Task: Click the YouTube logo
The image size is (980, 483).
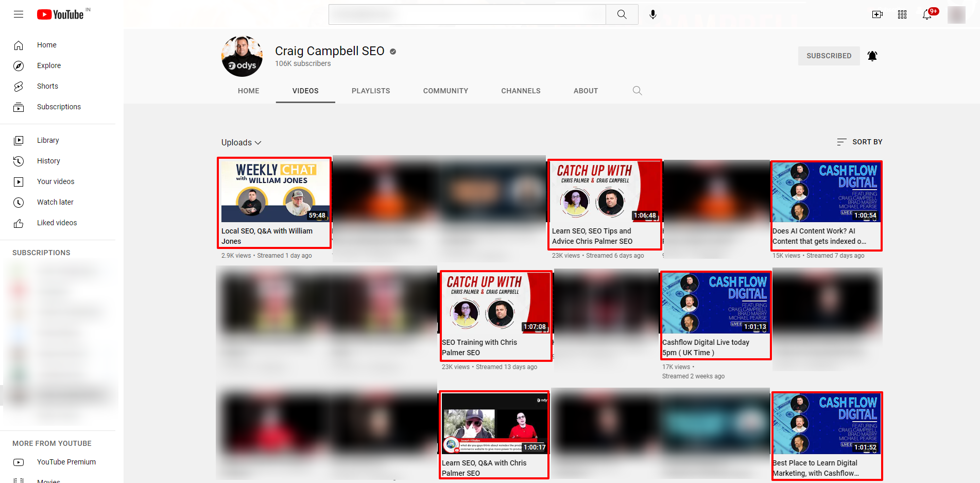Action: coord(60,14)
